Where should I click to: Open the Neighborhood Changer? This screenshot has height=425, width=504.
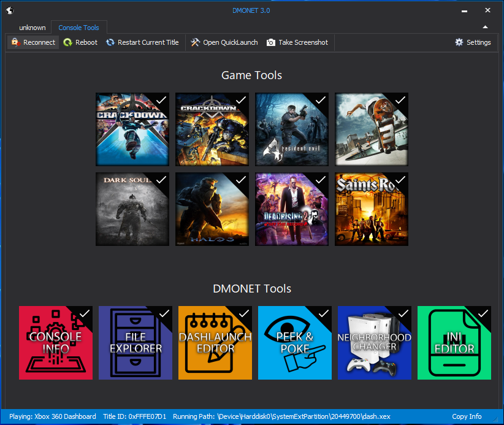tap(375, 343)
